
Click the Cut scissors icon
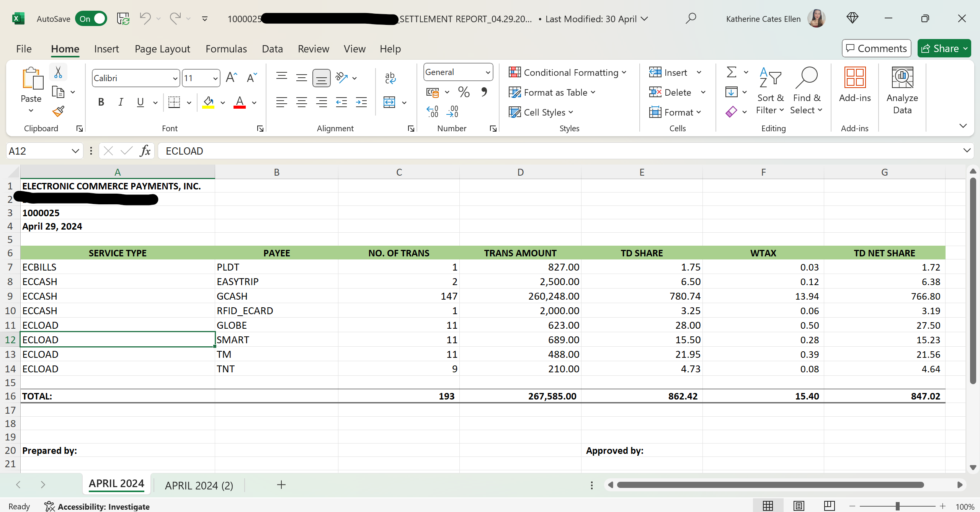coord(58,72)
